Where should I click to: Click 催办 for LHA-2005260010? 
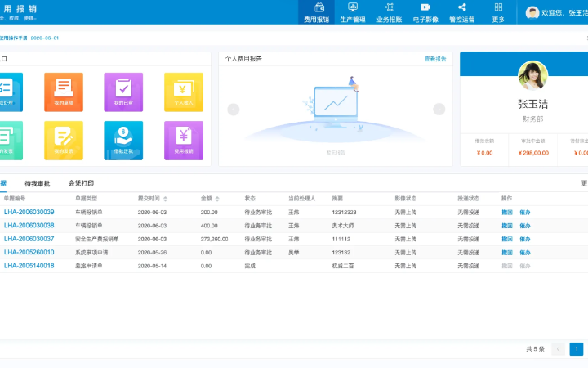click(525, 253)
